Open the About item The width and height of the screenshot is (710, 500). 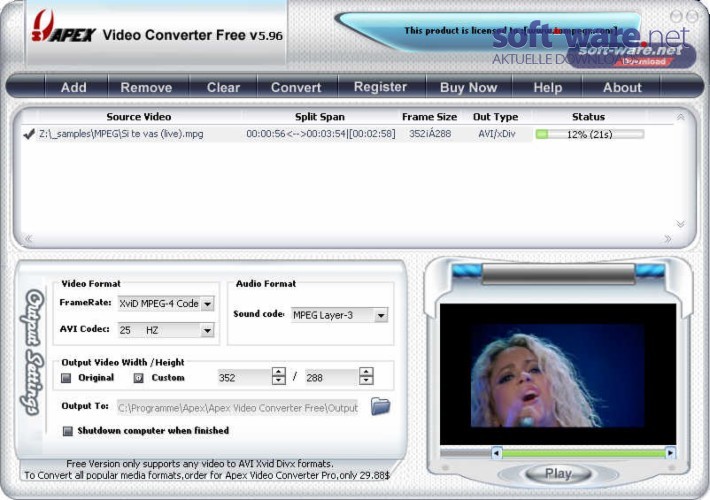click(x=622, y=87)
